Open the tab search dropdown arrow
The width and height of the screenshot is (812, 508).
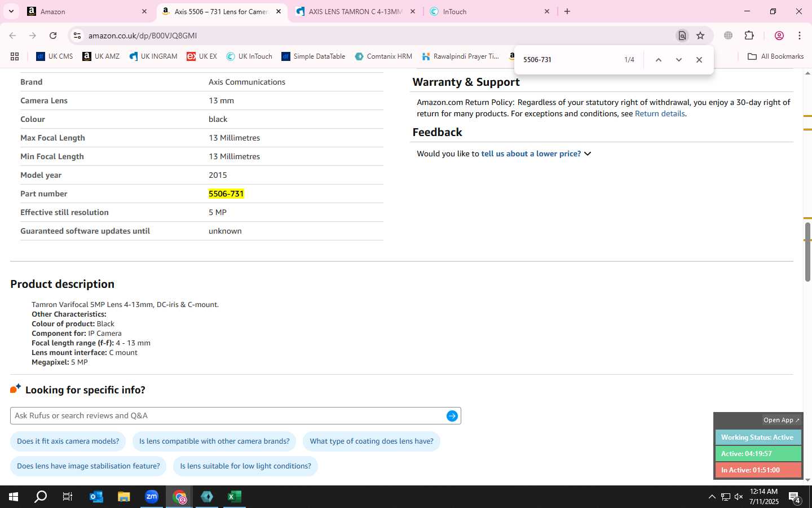click(11, 11)
